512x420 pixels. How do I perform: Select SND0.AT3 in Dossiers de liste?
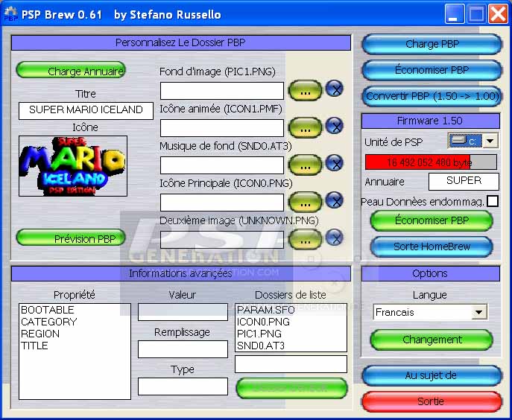coord(291,346)
